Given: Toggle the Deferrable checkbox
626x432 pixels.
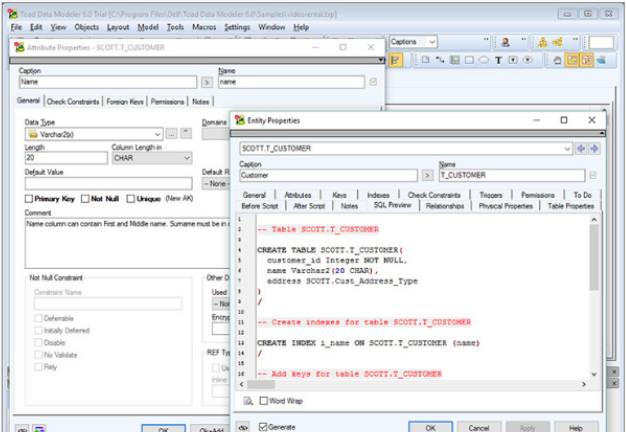Looking at the screenshot, I should (38, 319).
